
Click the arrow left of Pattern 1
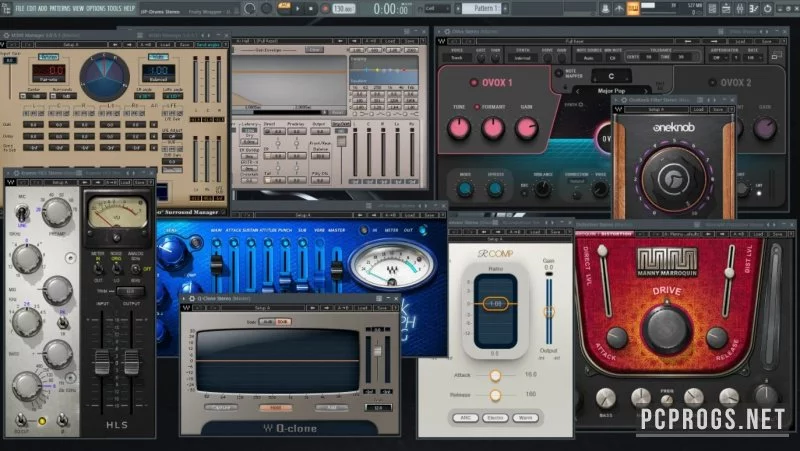458,9
